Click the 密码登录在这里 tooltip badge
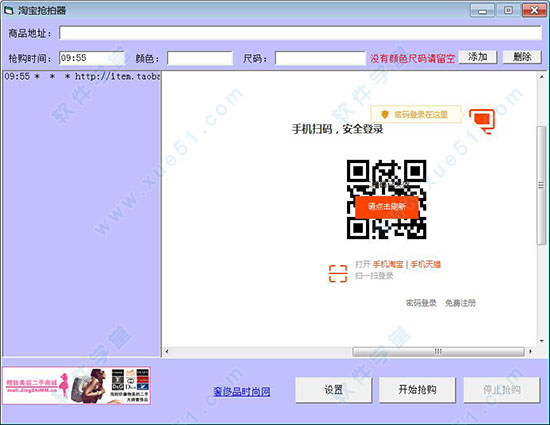This screenshot has width=550, height=425. pos(416,114)
